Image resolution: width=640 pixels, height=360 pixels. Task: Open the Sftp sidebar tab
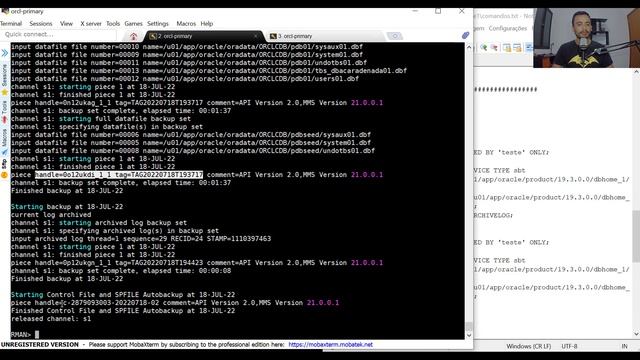tap(4, 168)
